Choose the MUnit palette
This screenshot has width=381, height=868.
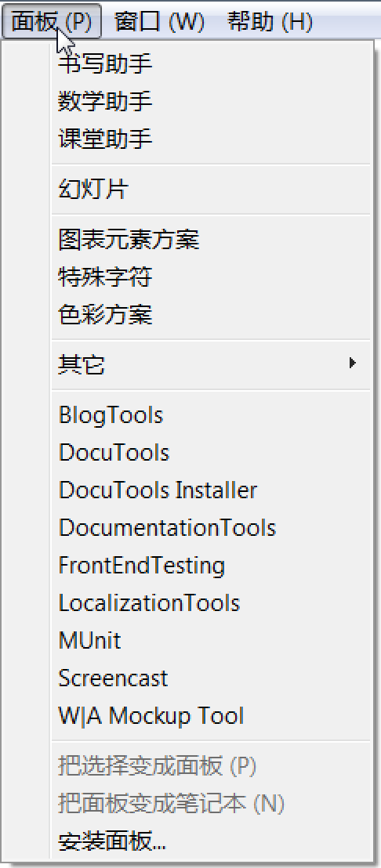[210, 641]
